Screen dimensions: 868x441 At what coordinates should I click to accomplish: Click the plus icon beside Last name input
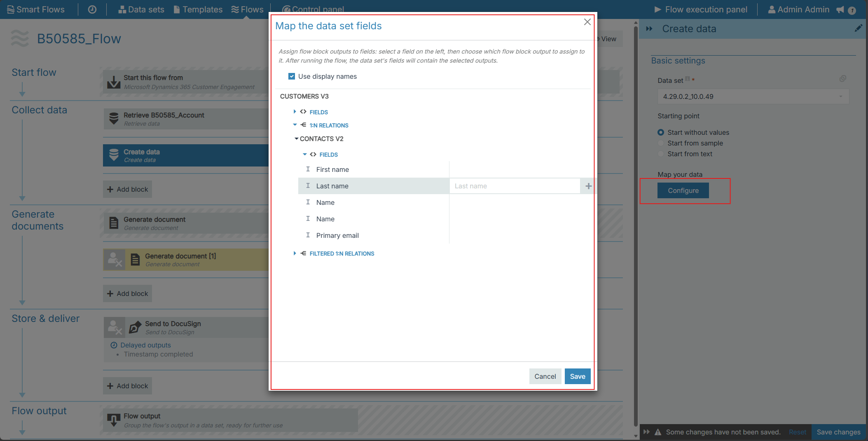click(588, 186)
